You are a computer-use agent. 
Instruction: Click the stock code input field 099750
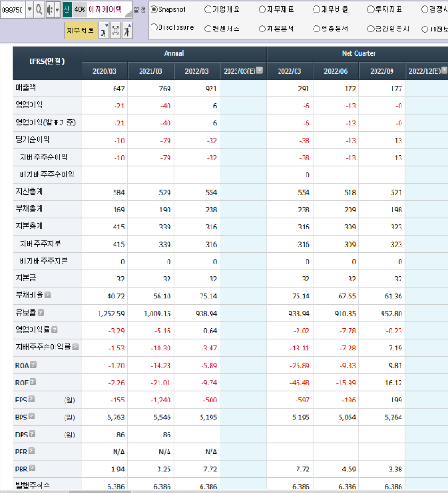(x=13, y=10)
